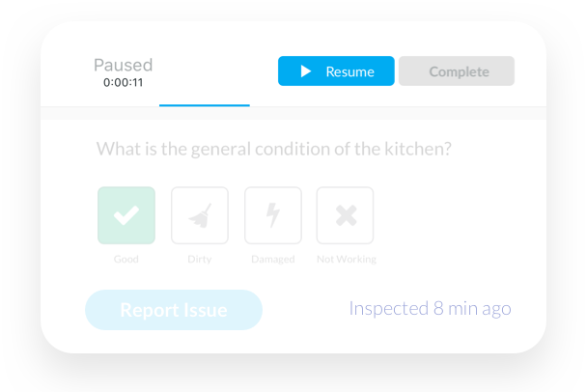Click the Not Working text label
The width and height of the screenshot is (587, 392).
(347, 259)
